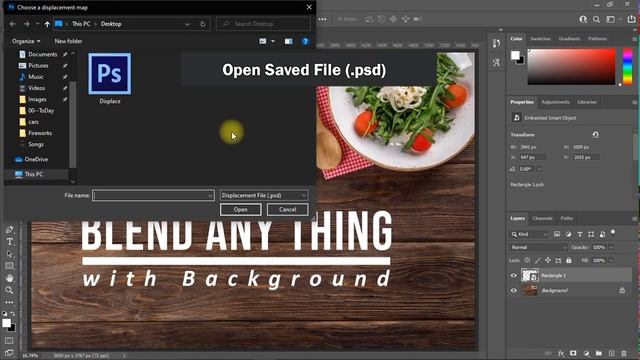Switch to the Patterns tab
The image size is (640, 360).
tap(597, 39)
